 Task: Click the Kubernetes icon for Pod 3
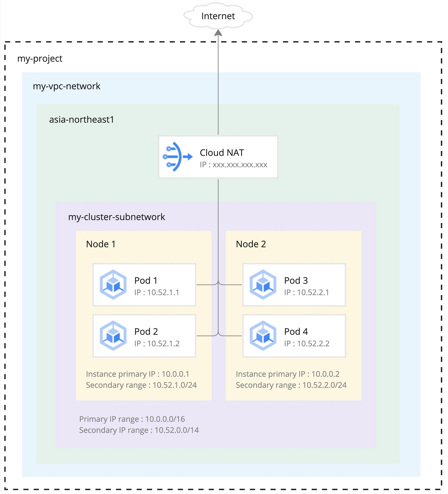262,284
